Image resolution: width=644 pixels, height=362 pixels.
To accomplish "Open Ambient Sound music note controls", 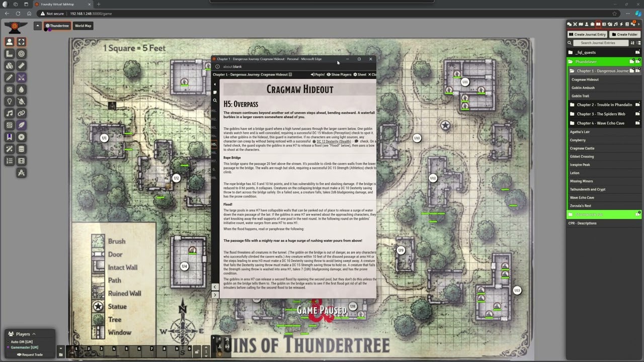I will 10,113.
